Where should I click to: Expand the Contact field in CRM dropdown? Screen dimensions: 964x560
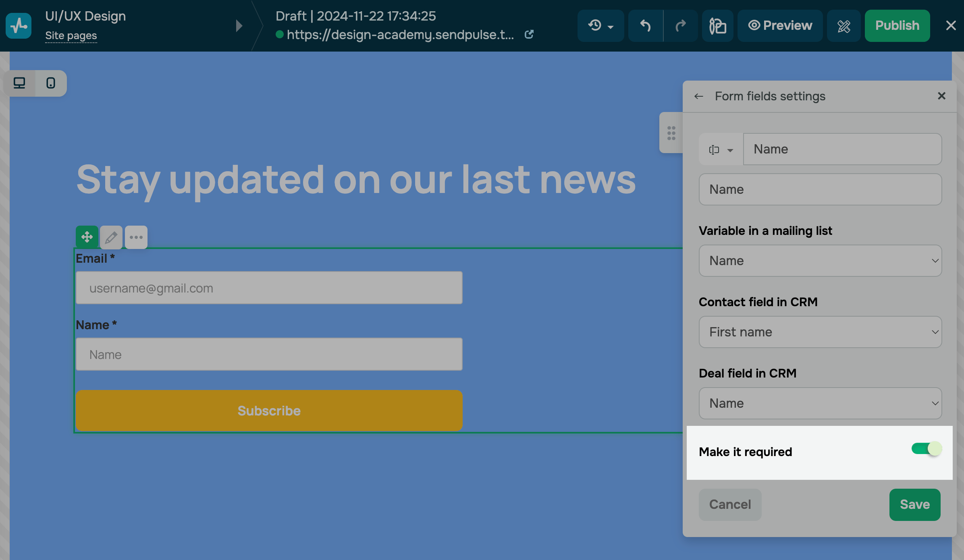[820, 332]
